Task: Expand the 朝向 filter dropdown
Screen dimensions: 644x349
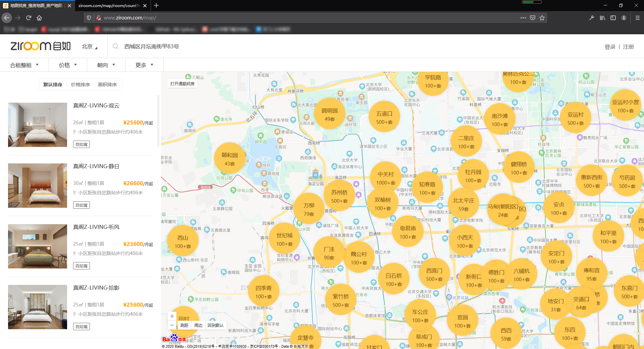Action: point(106,65)
